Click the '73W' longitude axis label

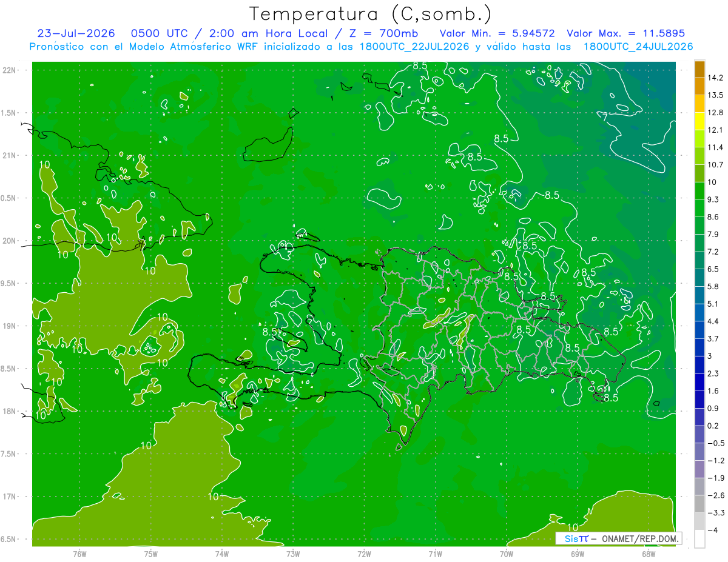[x=293, y=554]
